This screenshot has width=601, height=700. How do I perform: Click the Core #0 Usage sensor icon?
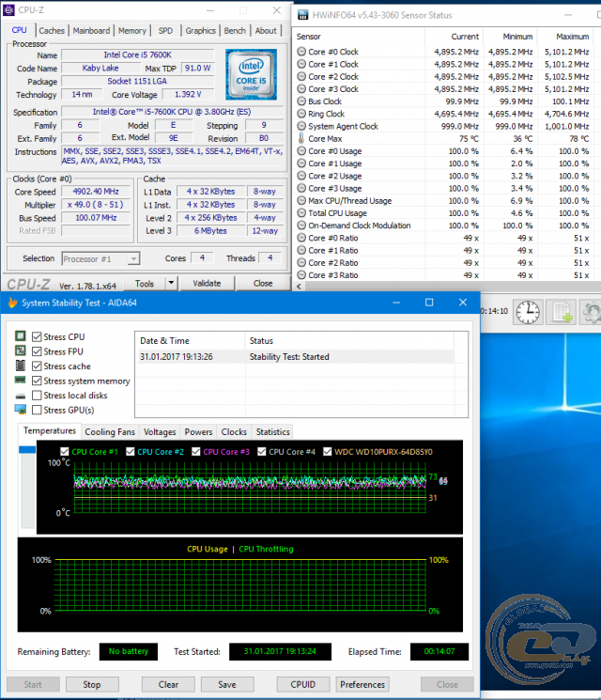(x=301, y=151)
